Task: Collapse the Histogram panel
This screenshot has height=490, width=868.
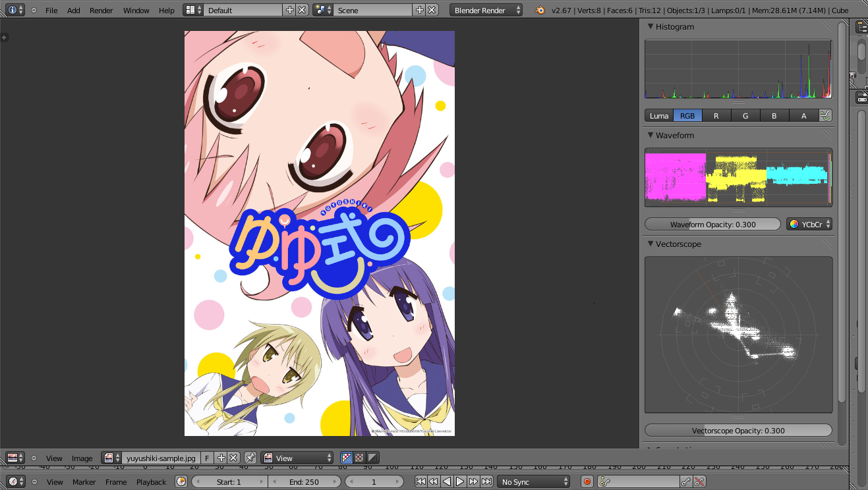Action: click(651, 26)
